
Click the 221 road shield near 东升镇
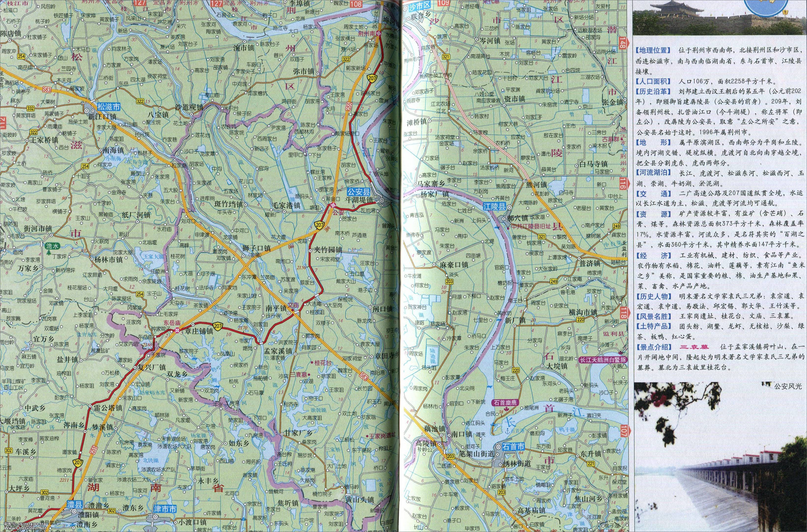(591, 464)
